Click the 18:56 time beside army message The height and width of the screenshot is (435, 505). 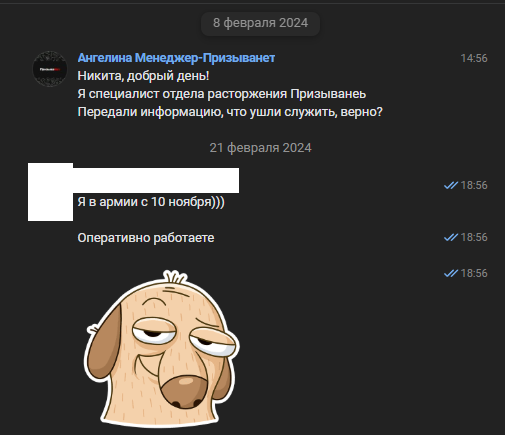click(474, 185)
